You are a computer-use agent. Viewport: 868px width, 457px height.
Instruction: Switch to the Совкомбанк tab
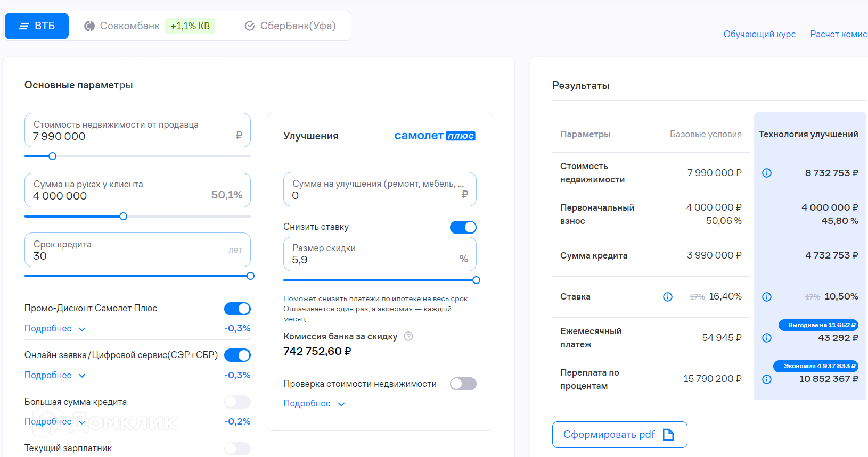click(129, 26)
